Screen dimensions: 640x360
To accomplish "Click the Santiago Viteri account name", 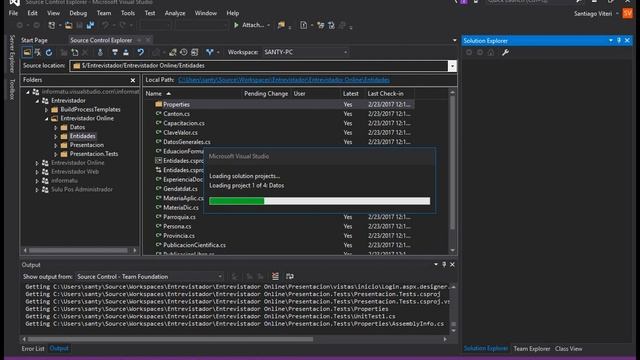I will 593,13.
